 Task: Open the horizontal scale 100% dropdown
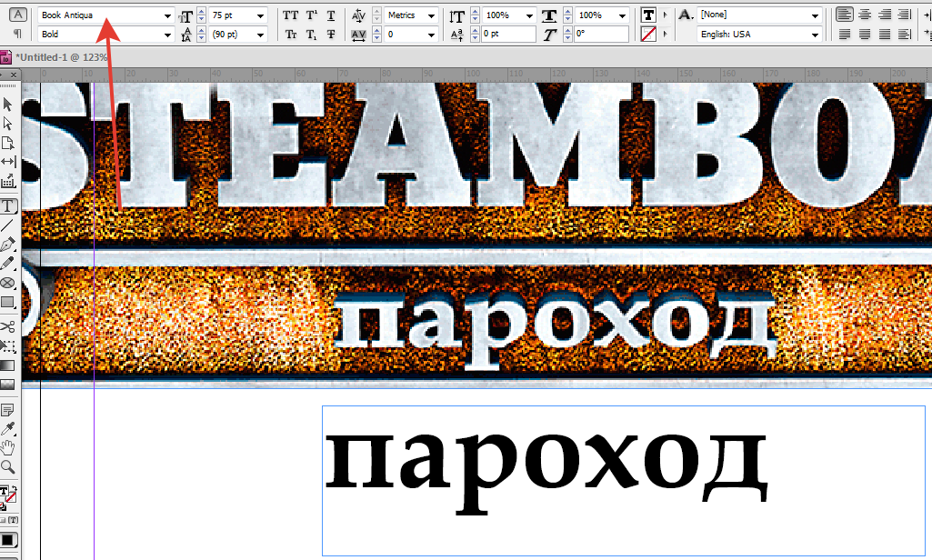622,16
